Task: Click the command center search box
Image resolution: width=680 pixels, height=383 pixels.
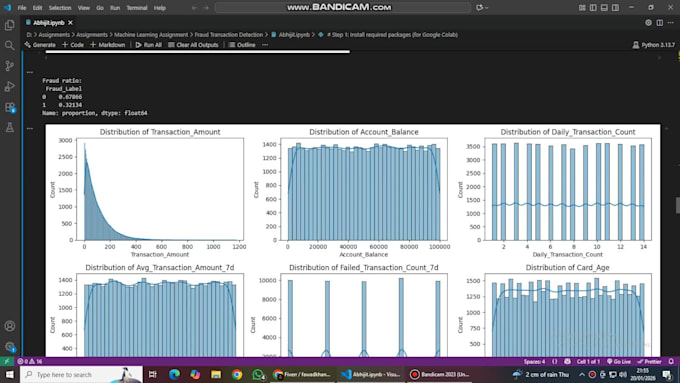Action: (x=343, y=8)
